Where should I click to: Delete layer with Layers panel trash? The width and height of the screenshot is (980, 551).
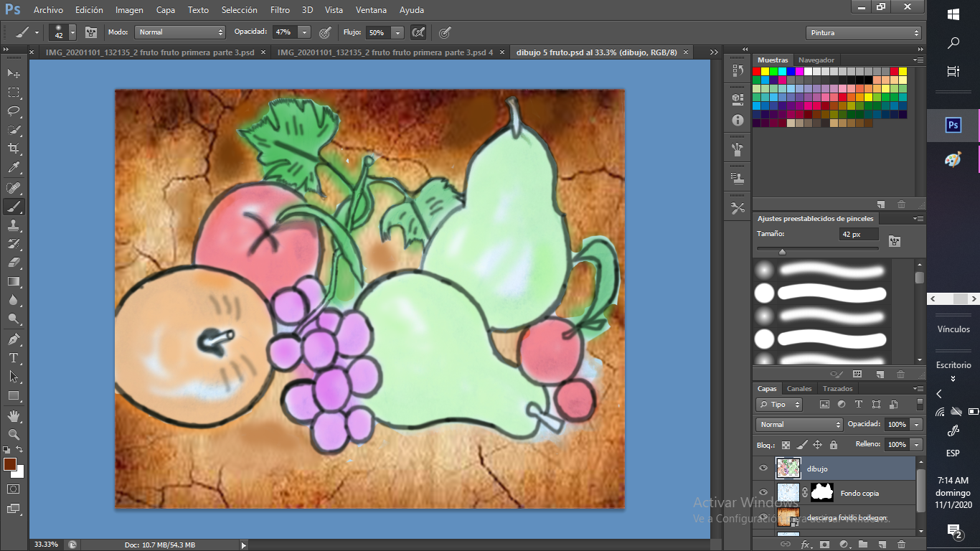coord(901,545)
